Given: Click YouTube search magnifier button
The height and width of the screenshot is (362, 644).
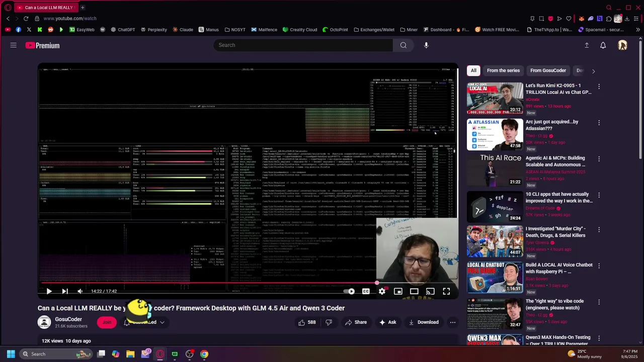Looking at the screenshot, I should pos(403,45).
